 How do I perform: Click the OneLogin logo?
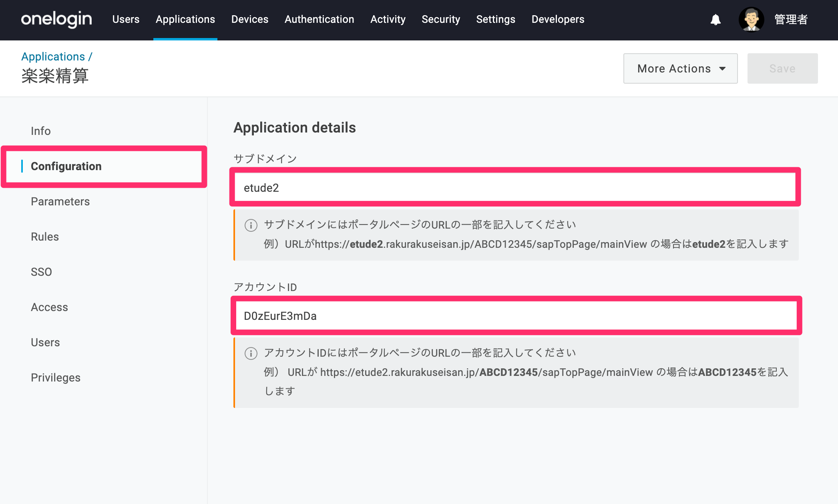[56, 19]
